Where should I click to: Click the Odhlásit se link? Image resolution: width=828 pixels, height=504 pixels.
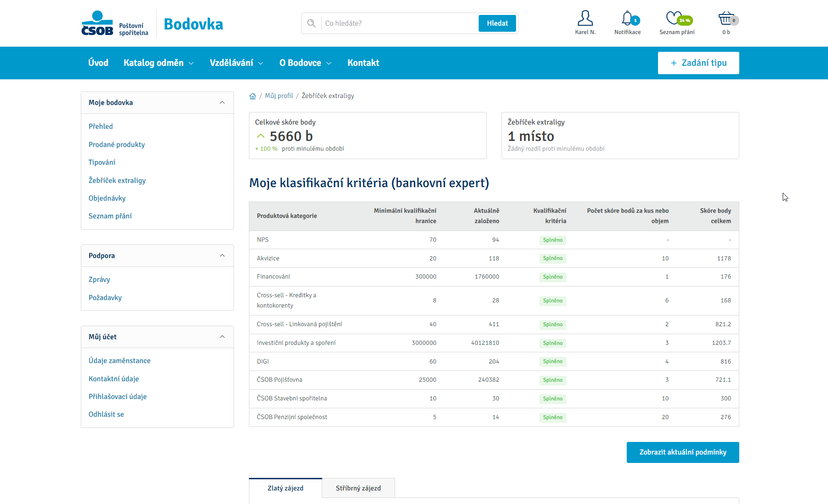pyautogui.click(x=106, y=414)
